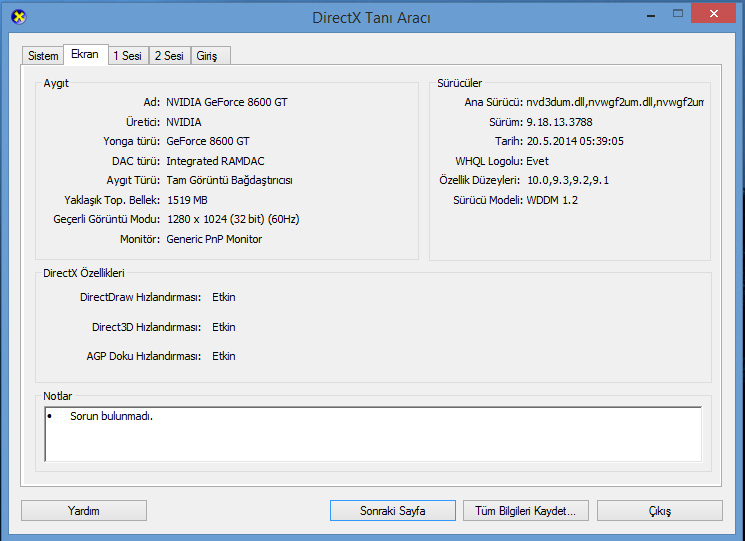Click WHQL Logolu value 'Evet'
Screen dimensions: 745x541
537,161
